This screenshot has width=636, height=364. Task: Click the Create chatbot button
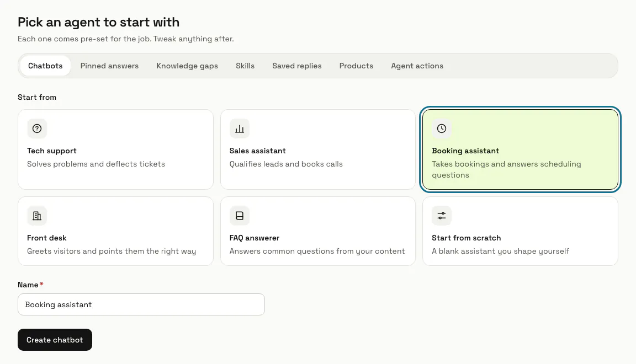pyautogui.click(x=55, y=340)
